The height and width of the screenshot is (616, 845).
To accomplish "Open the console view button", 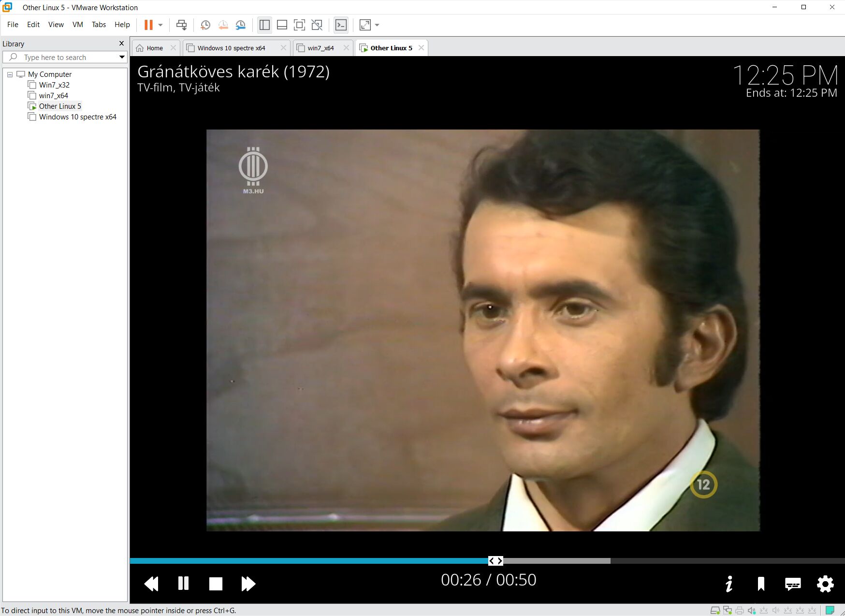I will pyautogui.click(x=341, y=25).
